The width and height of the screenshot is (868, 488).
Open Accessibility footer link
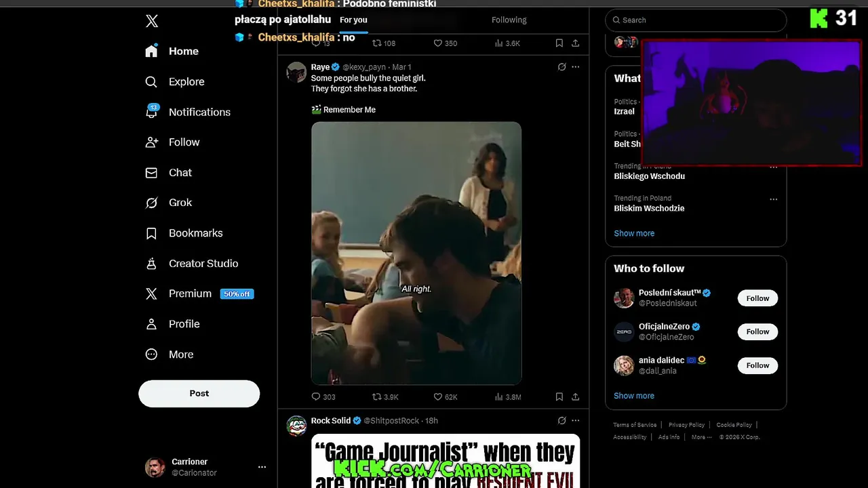click(630, 437)
